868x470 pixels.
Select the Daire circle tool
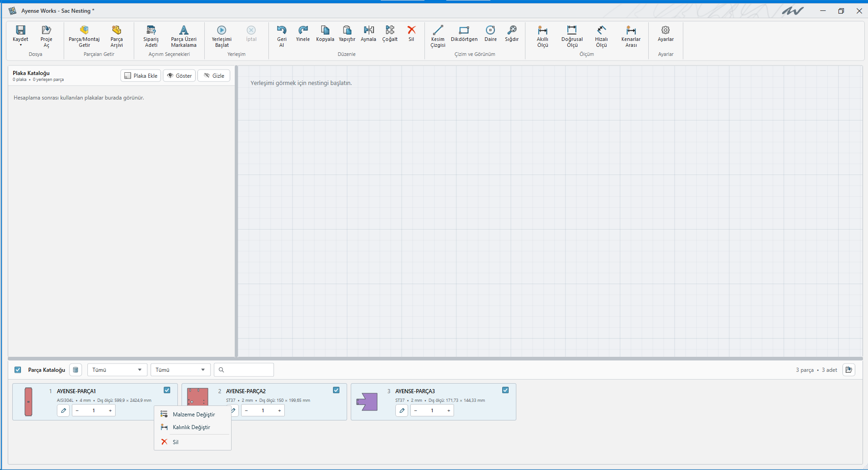(490, 33)
